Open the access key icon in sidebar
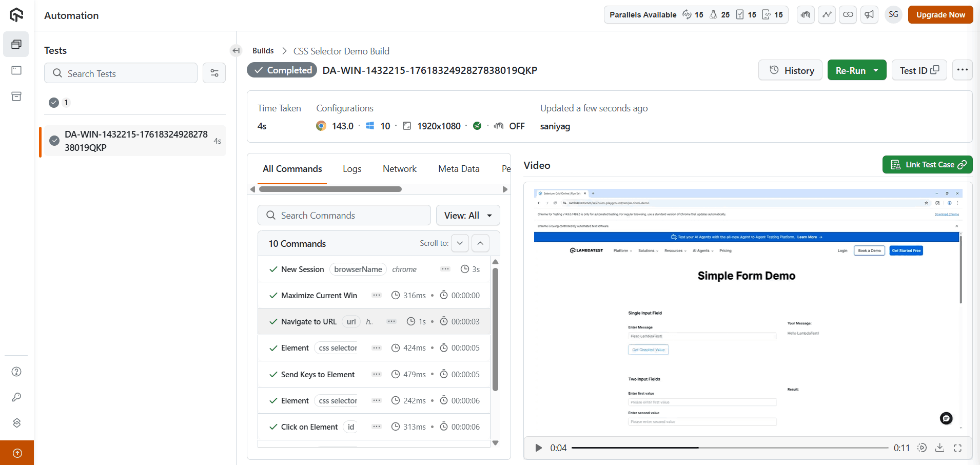 (x=16, y=397)
